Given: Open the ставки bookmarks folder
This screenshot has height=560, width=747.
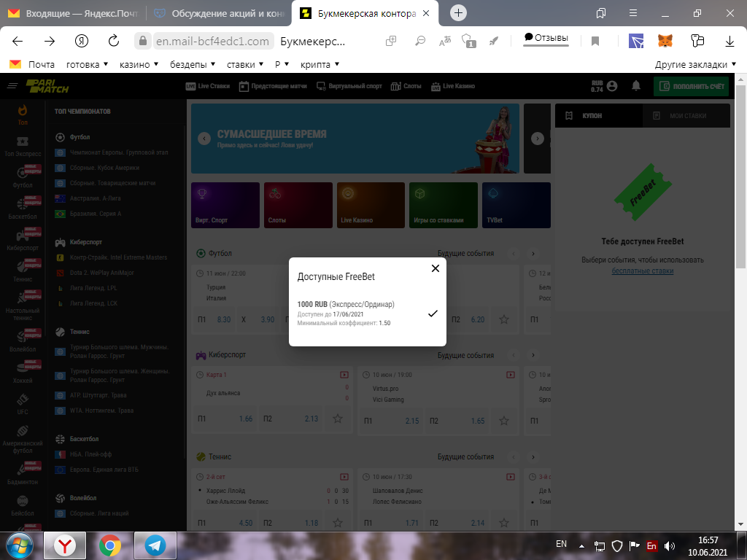Looking at the screenshot, I should pos(245,64).
